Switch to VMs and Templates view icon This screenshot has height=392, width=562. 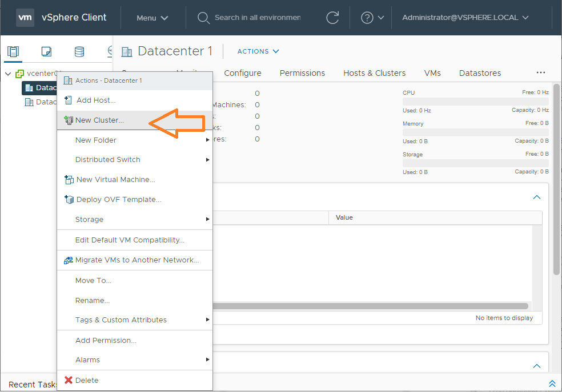(x=46, y=51)
